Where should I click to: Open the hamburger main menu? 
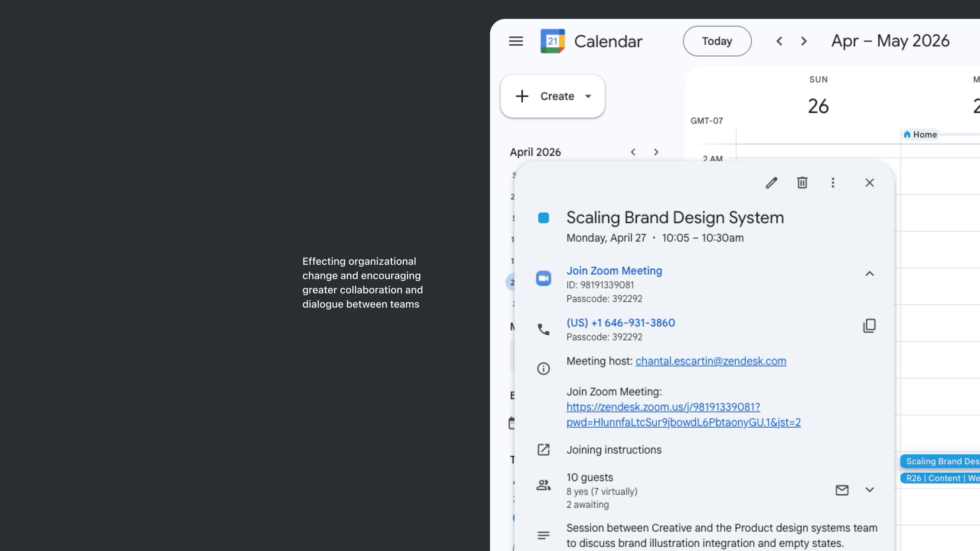pos(516,41)
